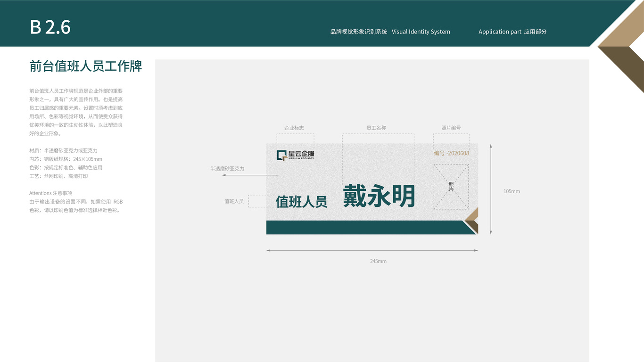
Task: Click the line 色彩，请以印刷色值为标准选择相近色彩。
Action: [75, 210]
